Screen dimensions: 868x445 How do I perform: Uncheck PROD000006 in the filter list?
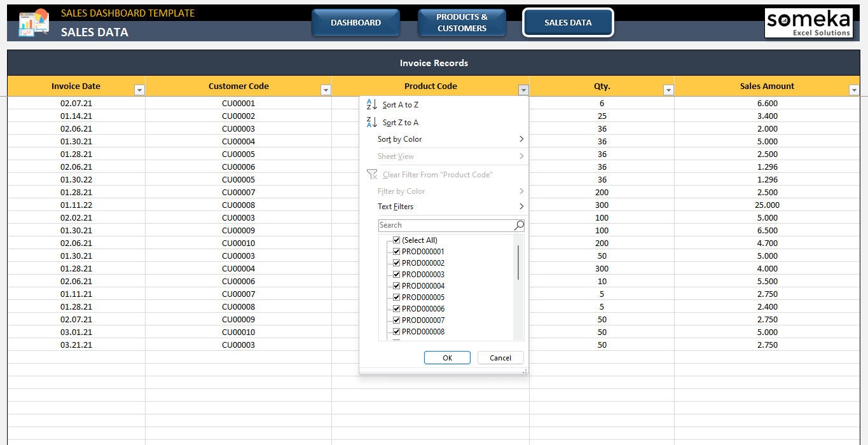(x=396, y=308)
